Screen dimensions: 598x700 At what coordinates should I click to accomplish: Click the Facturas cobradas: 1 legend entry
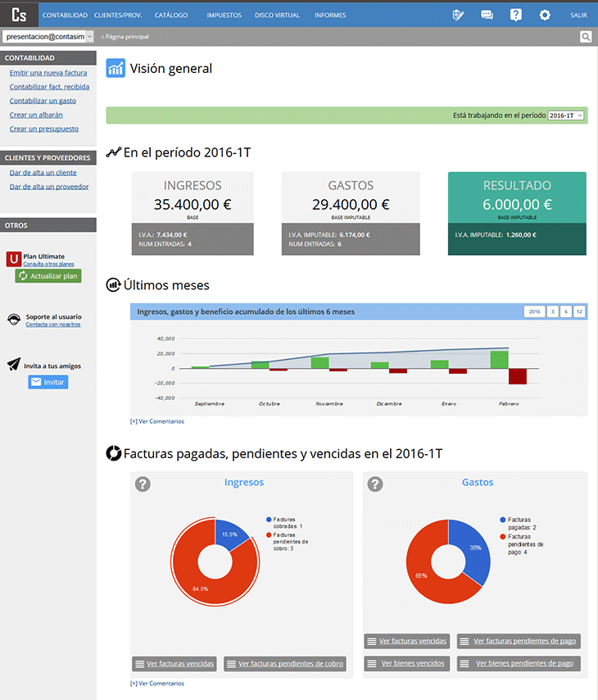coord(284,523)
